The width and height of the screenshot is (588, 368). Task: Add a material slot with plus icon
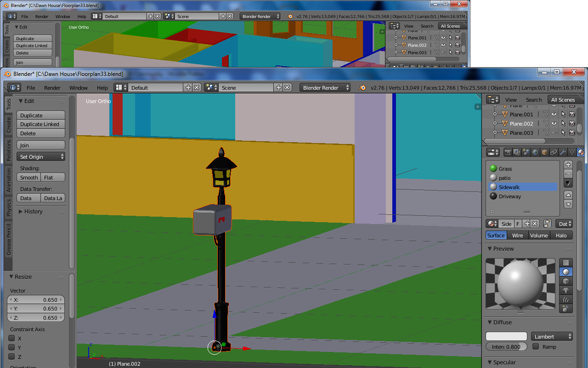568,165
